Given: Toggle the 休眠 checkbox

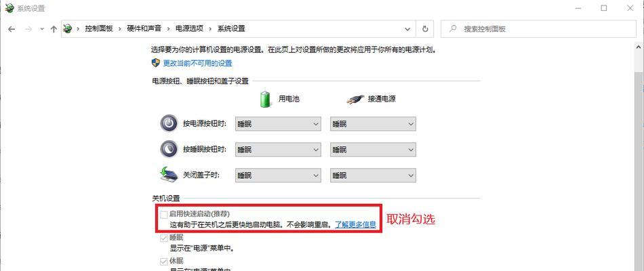Looking at the screenshot, I should click(164, 261).
